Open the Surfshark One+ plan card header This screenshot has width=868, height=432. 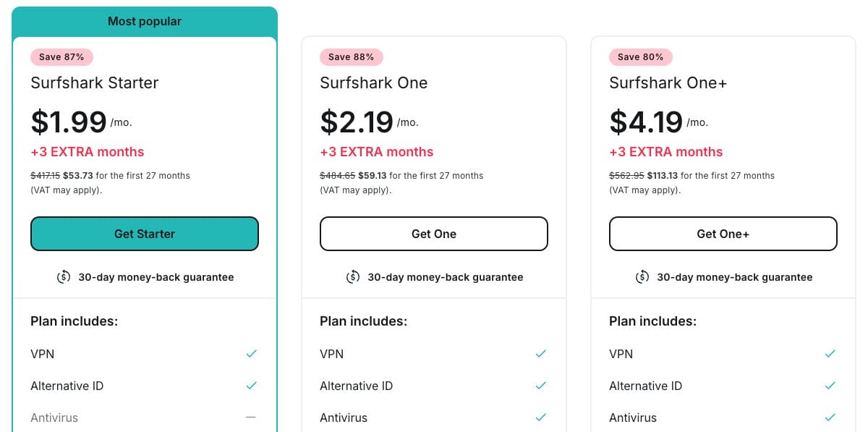click(668, 82)
